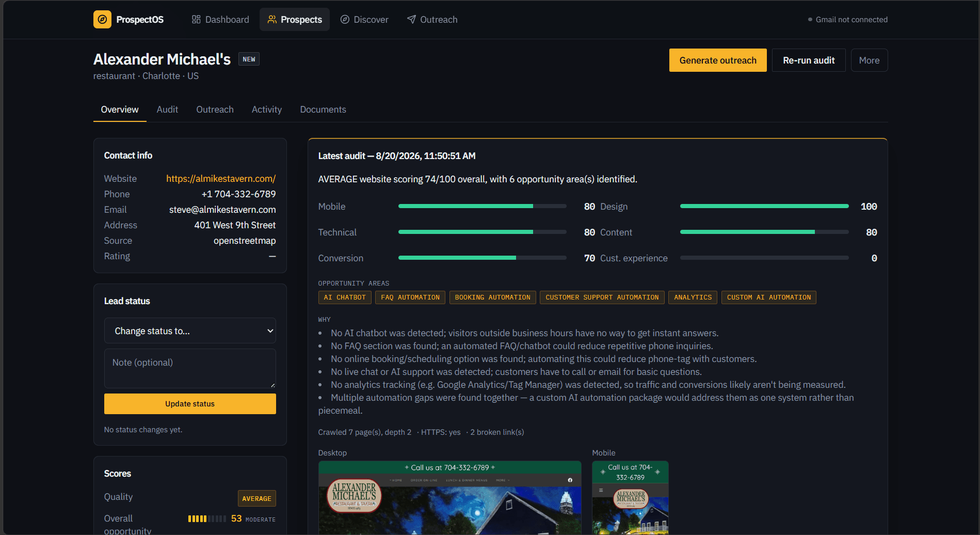Click the Dashboard grid icon
This screenshot has height=535, width=980.
[x=196, y=20]
